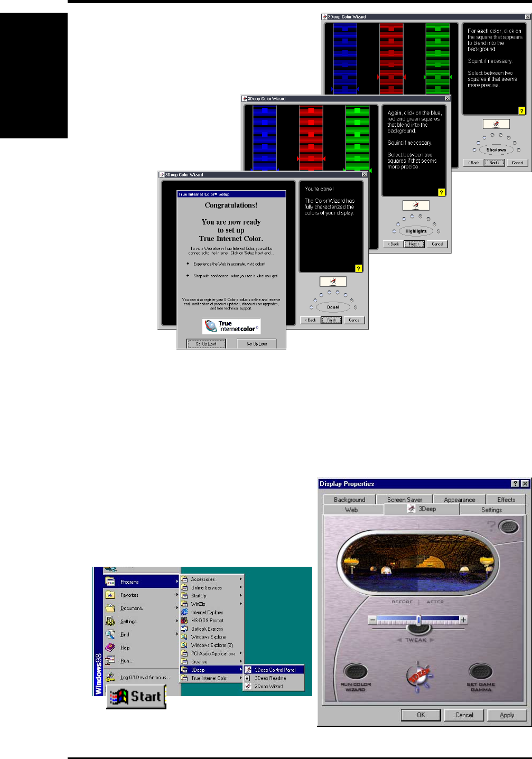Click yellow help icon in Done wizard
The image size is (532, 759).
point(358,268)
